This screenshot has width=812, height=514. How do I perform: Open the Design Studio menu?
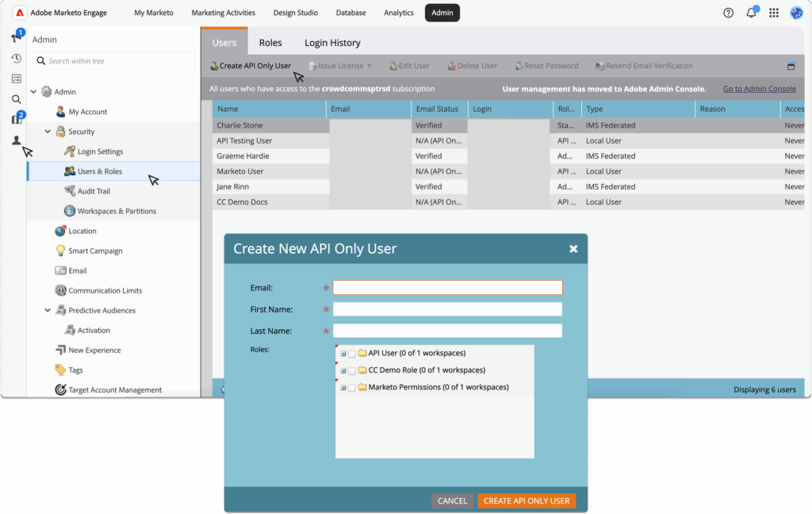click(297, 13)
